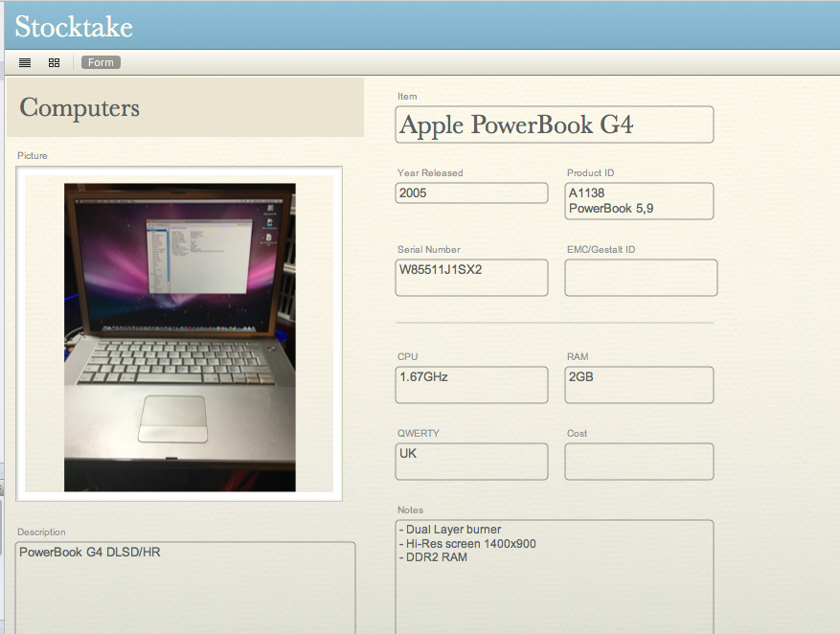Image resolution: width=840 pixels, height=634 pixels.
Task: Click the "QWERTY" label
Action: (418, 433)
